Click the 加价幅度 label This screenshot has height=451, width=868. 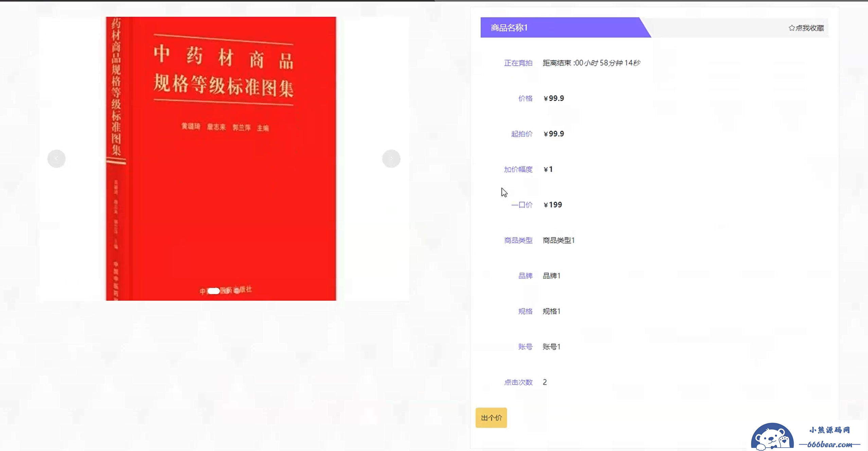point(518,169)
